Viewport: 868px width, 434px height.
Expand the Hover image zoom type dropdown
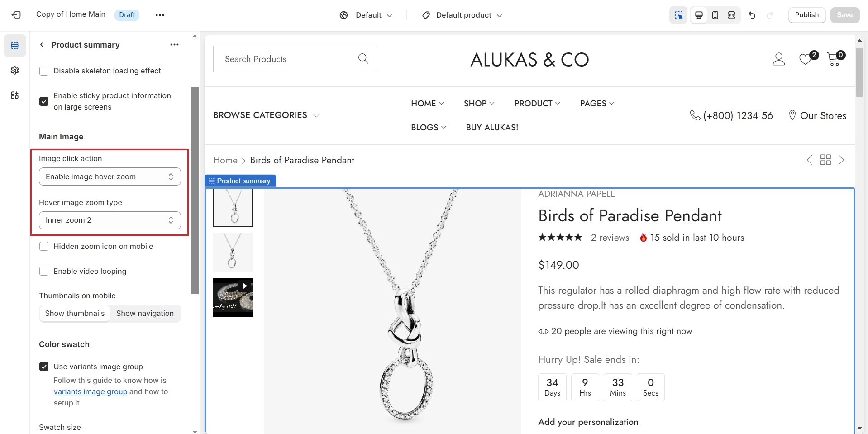(x=110, y=220)
